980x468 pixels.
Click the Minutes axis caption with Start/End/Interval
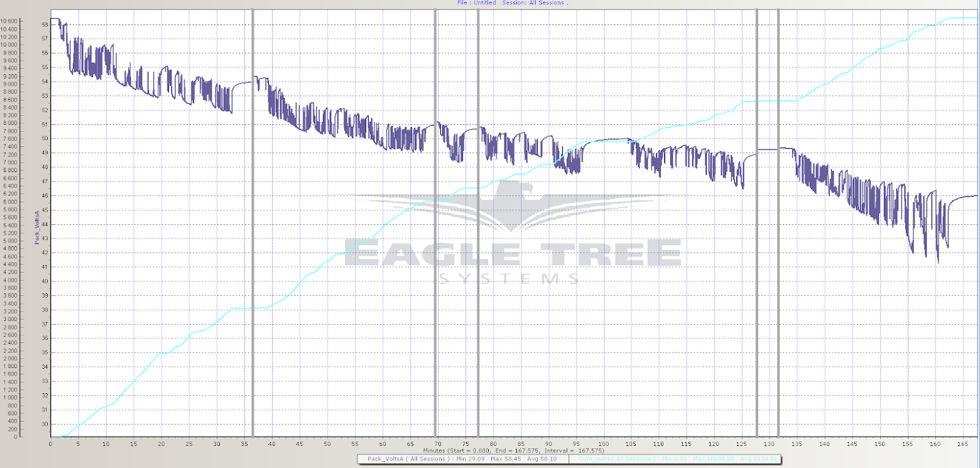513,450
